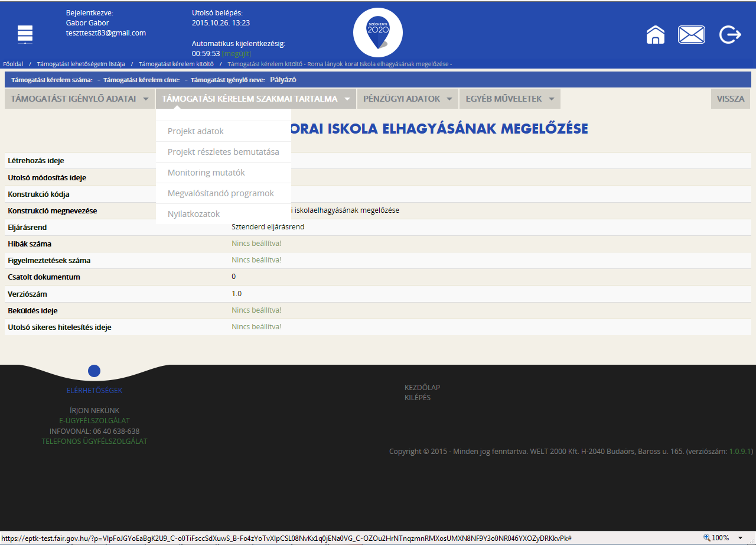Go to home page via house icon

[x=656, y=35]
